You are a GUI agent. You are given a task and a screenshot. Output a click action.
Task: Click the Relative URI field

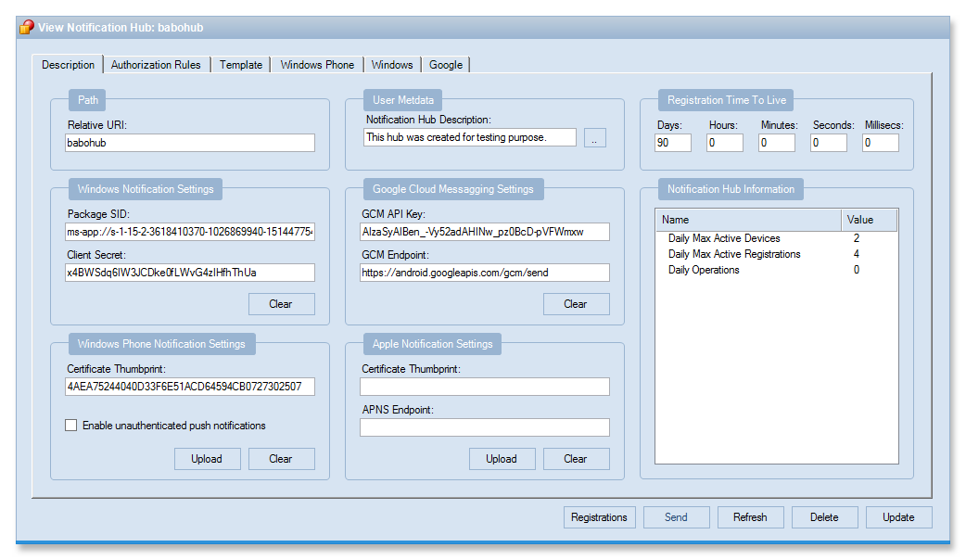click(x=190, y=143)
